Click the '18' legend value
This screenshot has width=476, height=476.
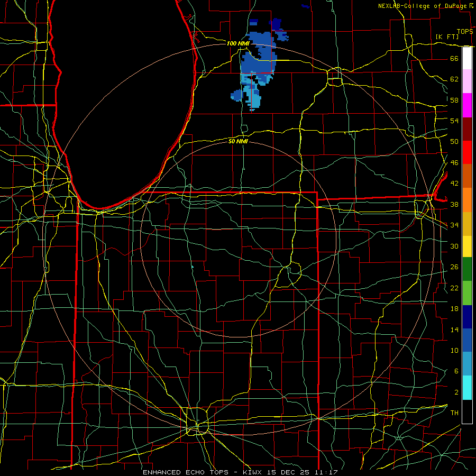pyautogui.click(x=454, y=309)
